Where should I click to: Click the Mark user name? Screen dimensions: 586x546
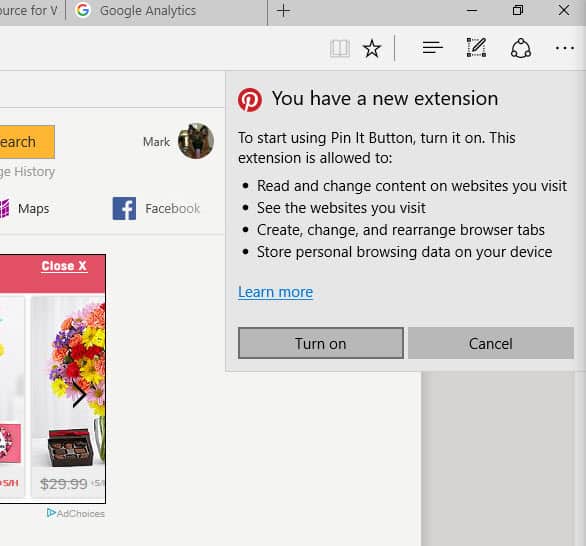point(156,142)
